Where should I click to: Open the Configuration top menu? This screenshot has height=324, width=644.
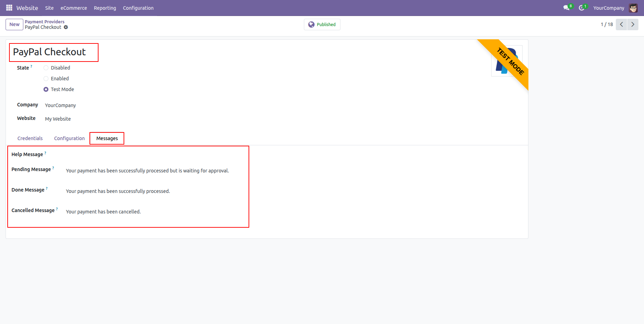pyautogui.click(x=138, y=8)
